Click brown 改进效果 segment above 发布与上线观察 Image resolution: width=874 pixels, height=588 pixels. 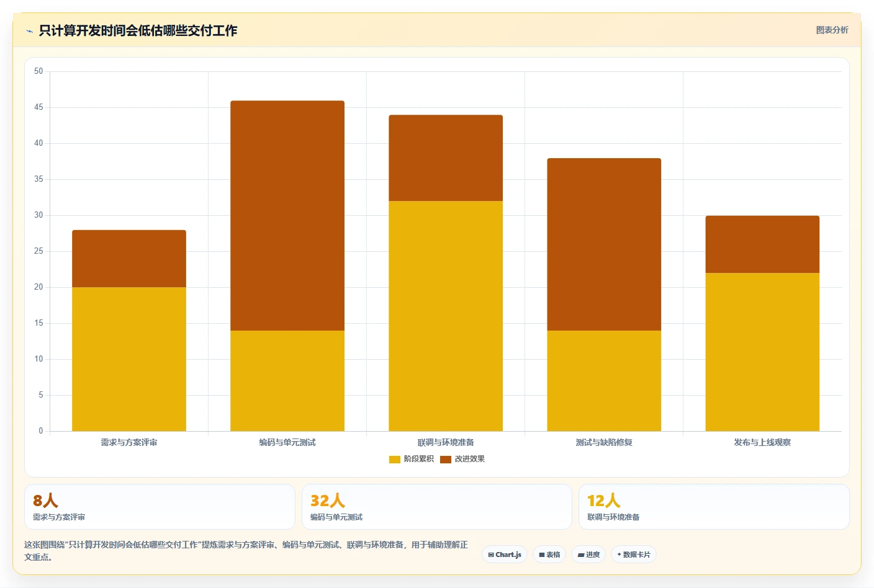762,244
